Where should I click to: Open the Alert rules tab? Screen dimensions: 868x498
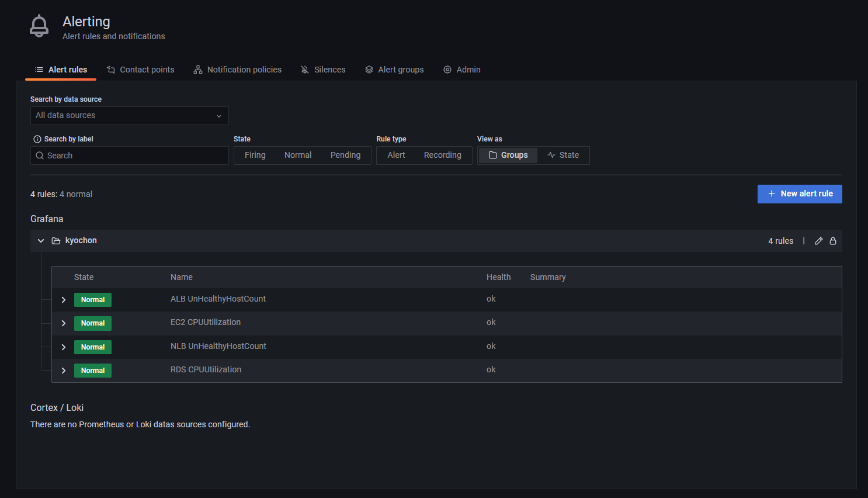point(61,70)
